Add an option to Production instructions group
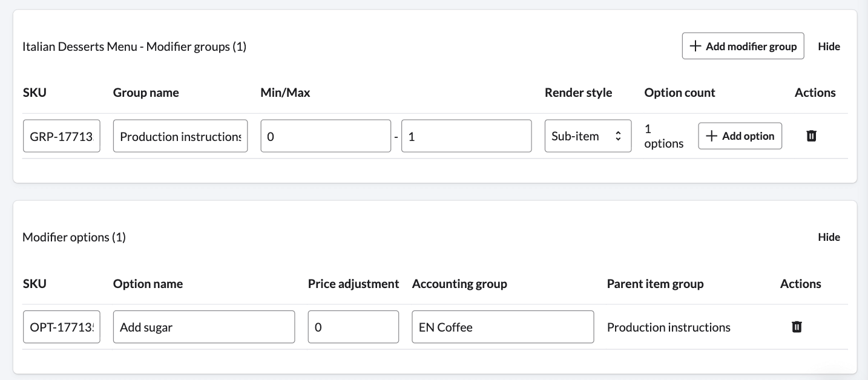 point(740,136)
